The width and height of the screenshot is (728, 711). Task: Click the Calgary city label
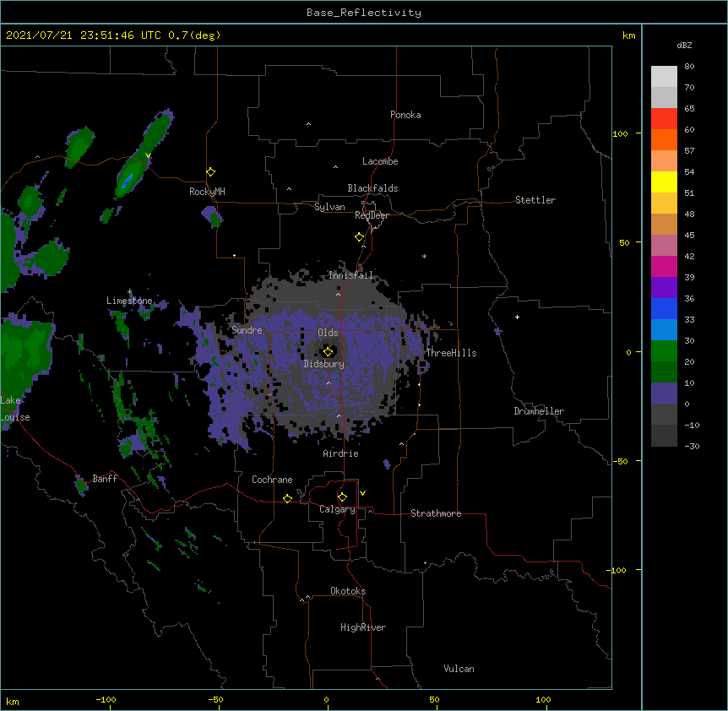click(337, 509)
